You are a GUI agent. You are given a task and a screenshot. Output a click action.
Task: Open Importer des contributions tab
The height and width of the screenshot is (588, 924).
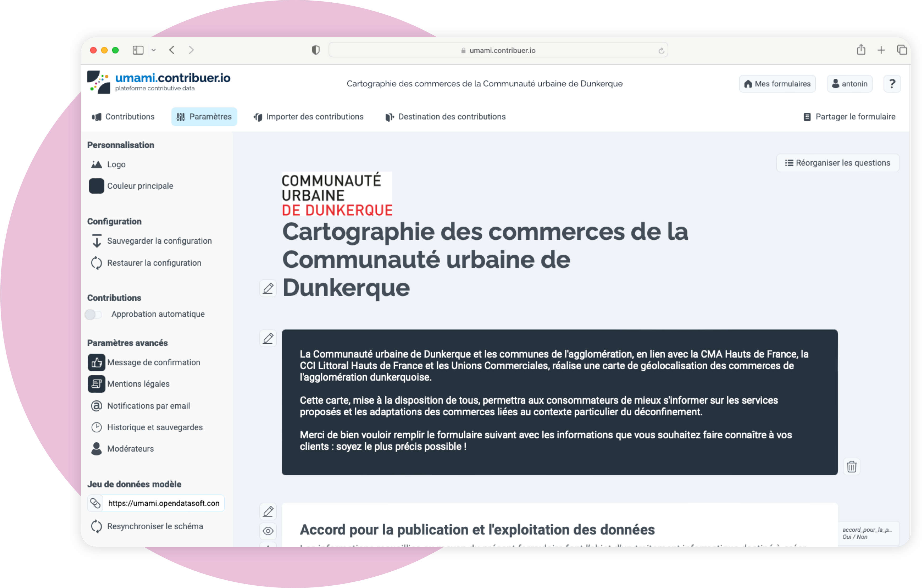(x=309, y=117)
